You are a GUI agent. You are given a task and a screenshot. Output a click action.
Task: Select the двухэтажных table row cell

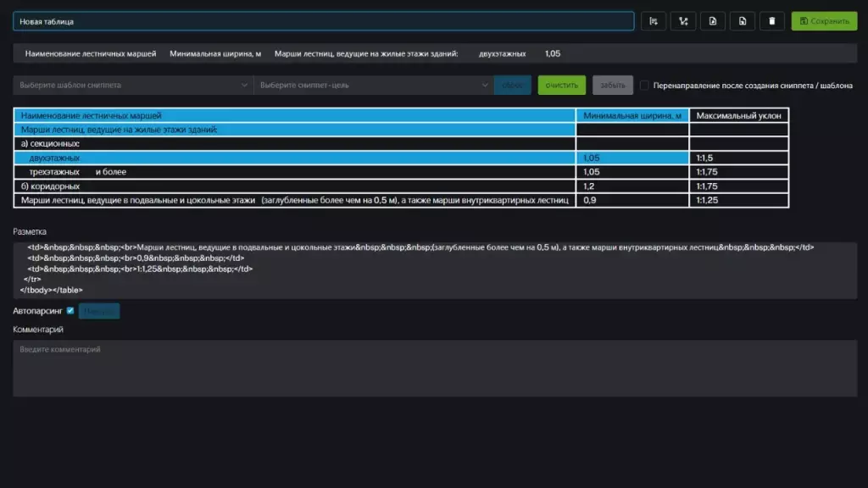[294, 158]
